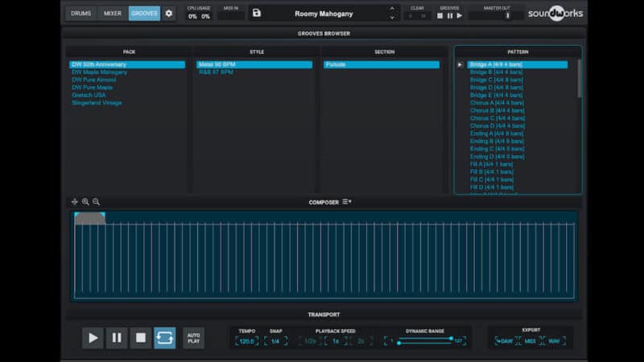This screenshot has width=644, height=362.
Task: Toggle the loop button in the transport
Action: [165, 338]
